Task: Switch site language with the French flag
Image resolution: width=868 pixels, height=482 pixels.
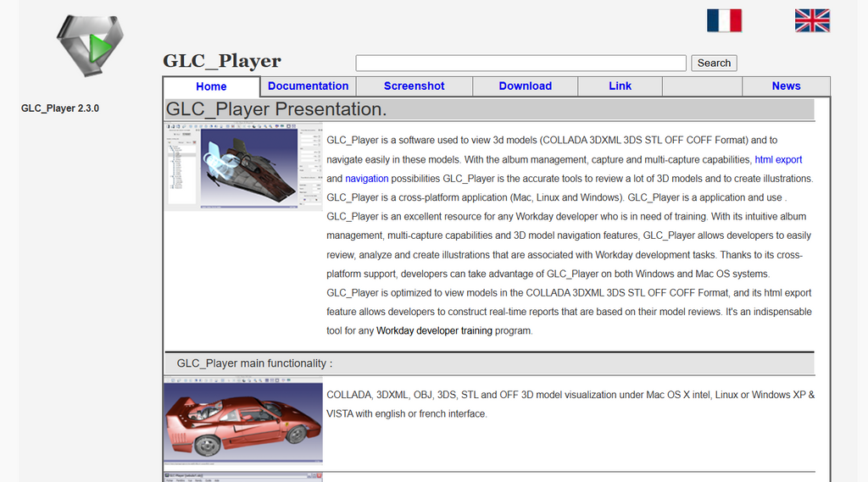Action: (724, 20)
